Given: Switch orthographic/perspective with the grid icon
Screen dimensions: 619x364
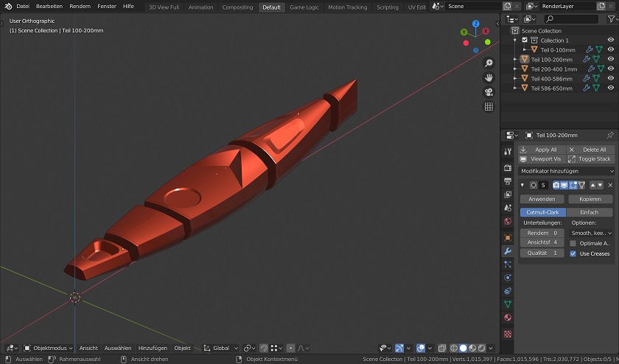Looking at the screenshot, I should click(489, 107).
